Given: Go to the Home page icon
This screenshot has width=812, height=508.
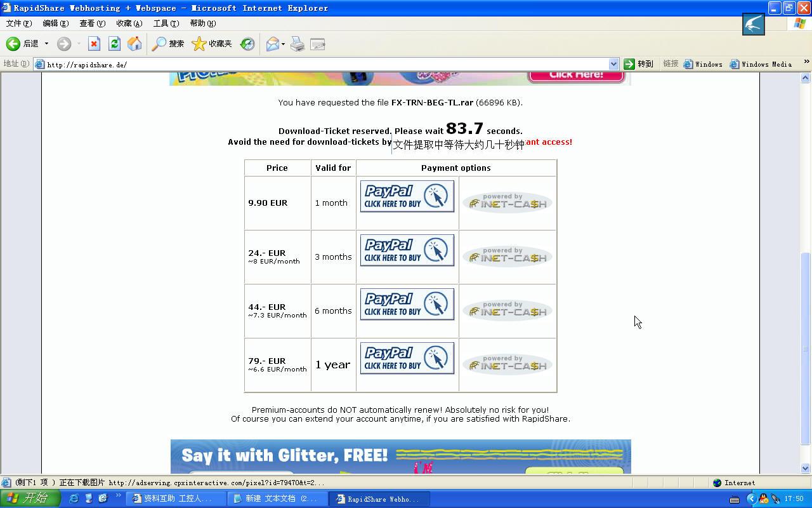Looking at the screenshot, I should click(134, 44).
